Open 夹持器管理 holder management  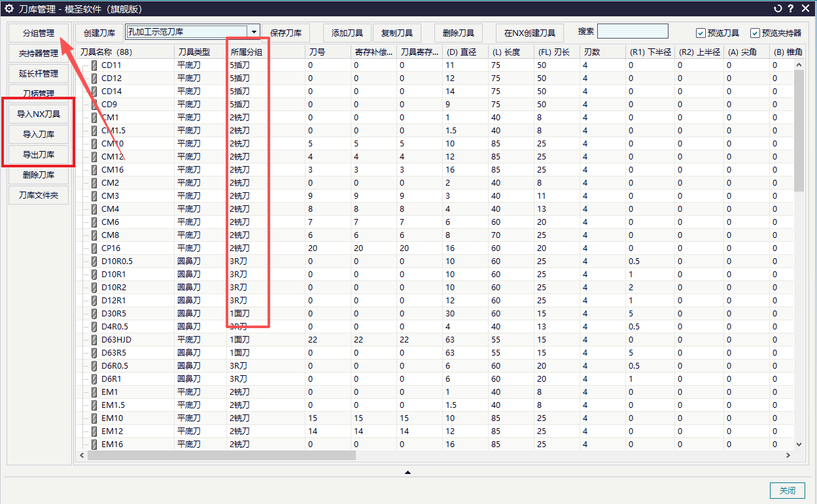click(39, 53)
